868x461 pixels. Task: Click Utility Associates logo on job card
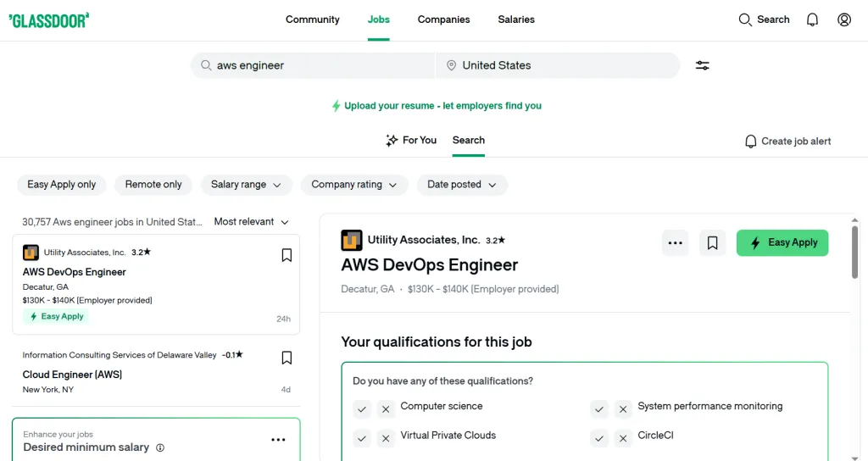(x=31, y=253)
